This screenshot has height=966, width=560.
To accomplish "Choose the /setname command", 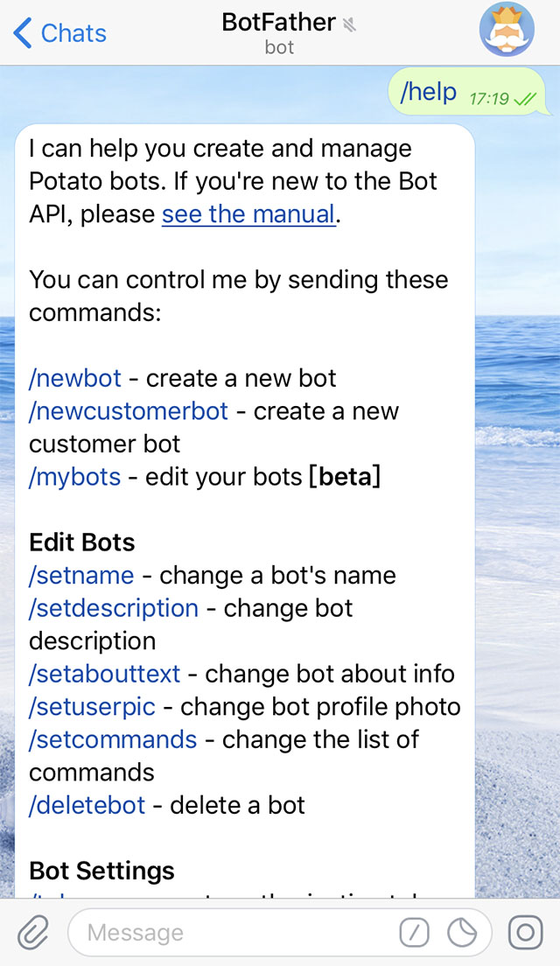I will click(x=81, y=576).
